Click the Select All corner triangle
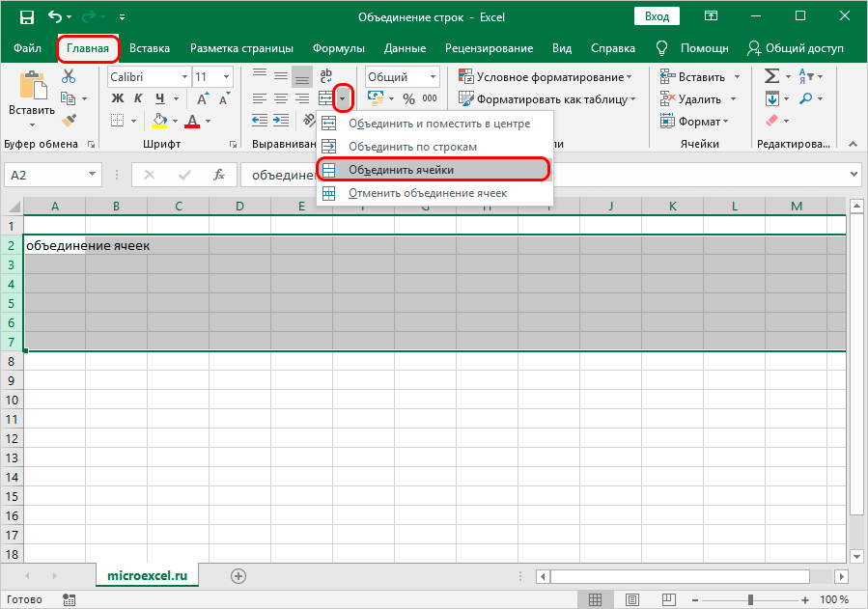Image resolution: width=868 pixels, height=609 pixels. [x=14, y=207]
